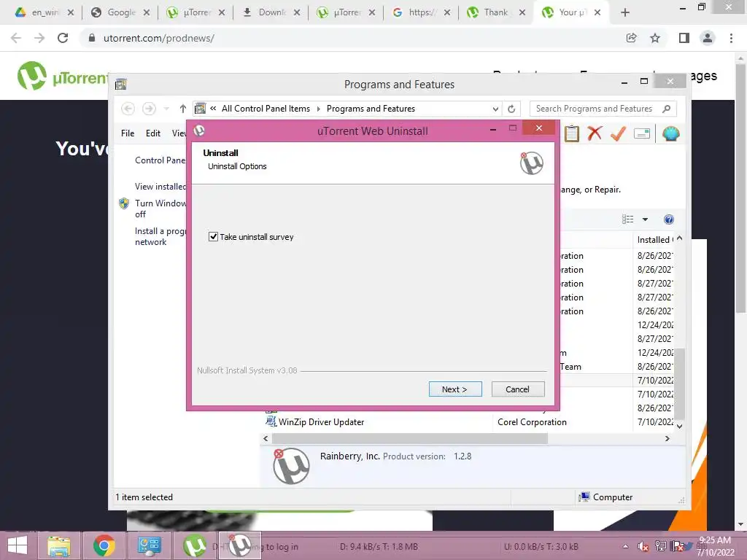Open the Chrome profile avatar
Image resolution: width=747 pixels, height=560 pixels.
pos(708,38)
